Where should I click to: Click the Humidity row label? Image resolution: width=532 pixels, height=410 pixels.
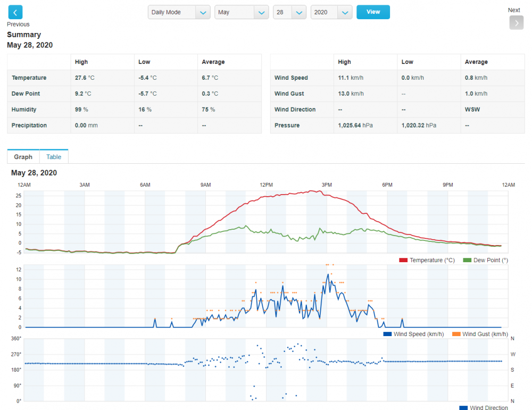click(x=26, y=110)
